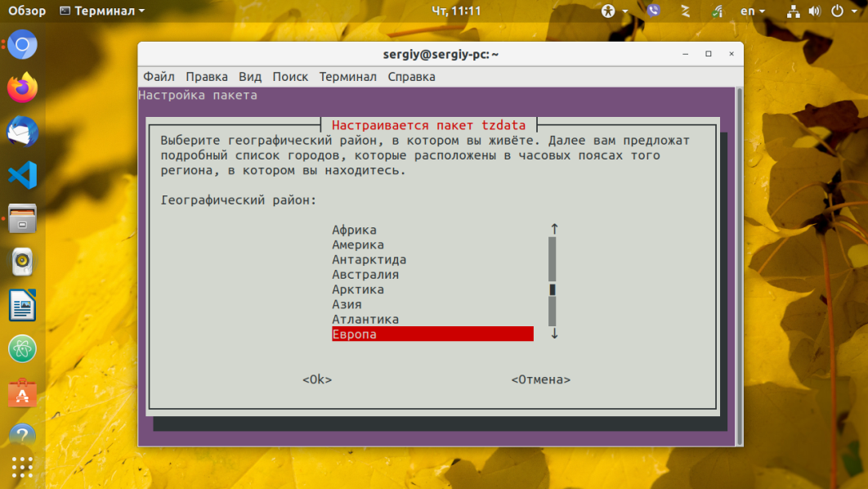Click the region list scrollbar down arrow
The height and width of the screenshot is (489, 868).
coord(554,334)
